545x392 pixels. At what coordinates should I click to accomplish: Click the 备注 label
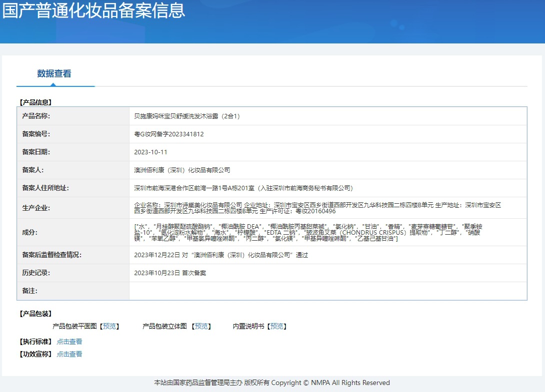click(x=29, y=291)
